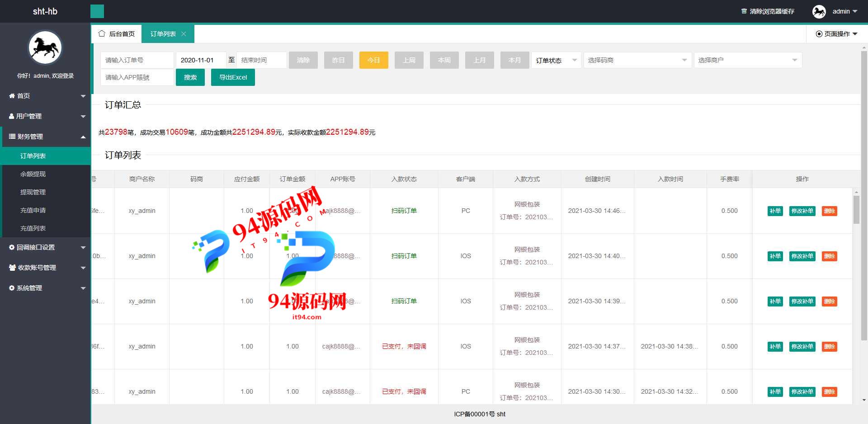This screenshot has width=868, height=424.
Task: Click the teal sidebar toggle square in header
Action: [x=97, y=11]
